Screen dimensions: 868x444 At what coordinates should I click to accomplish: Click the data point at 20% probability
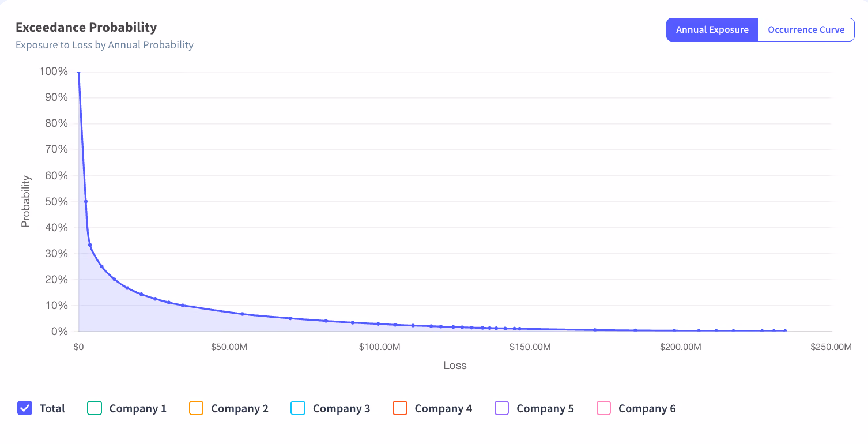[x=114, y=280]
